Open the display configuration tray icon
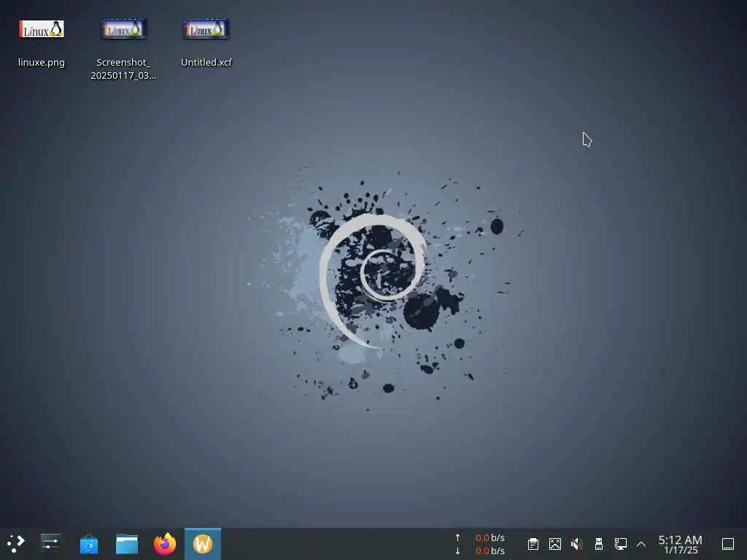747x560 pixels. pos(555,544)
